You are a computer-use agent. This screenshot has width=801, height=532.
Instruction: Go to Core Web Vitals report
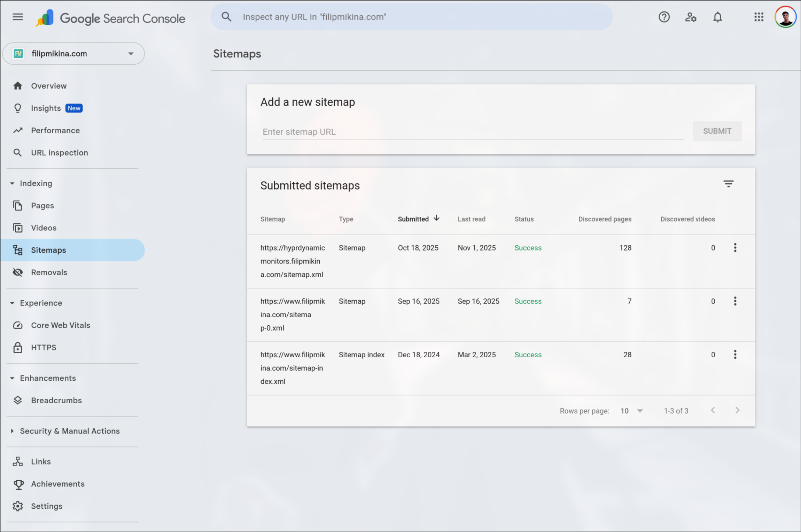(x=60, y=325)
